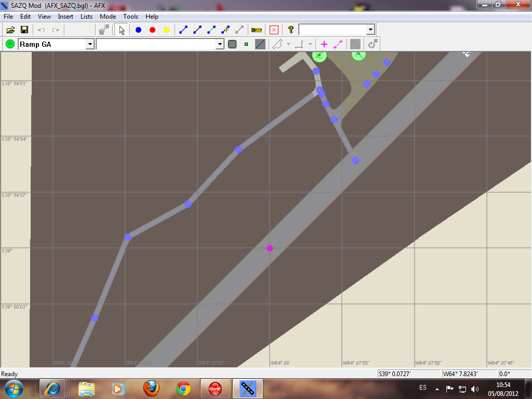Screen dimensions: 532x399
Task: Launch Firefox from the taskbar
Action: pos(151,388)
